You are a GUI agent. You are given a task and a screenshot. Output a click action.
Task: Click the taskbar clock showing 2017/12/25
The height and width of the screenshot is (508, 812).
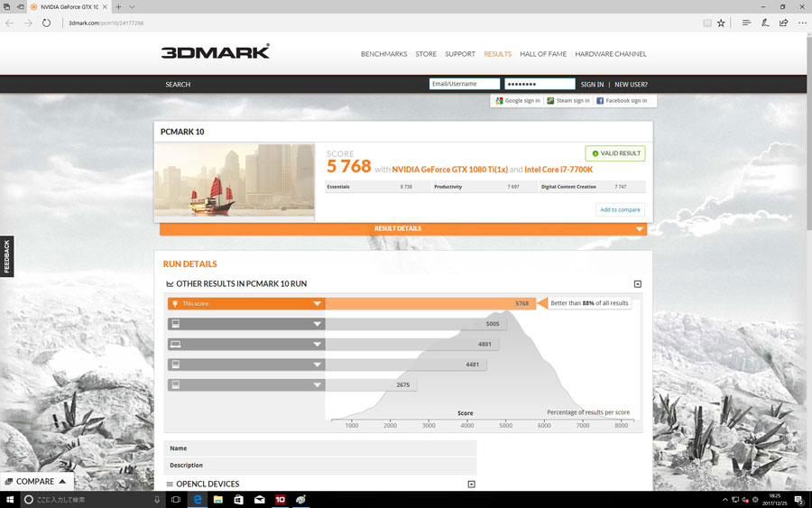[x=774, y=500]
